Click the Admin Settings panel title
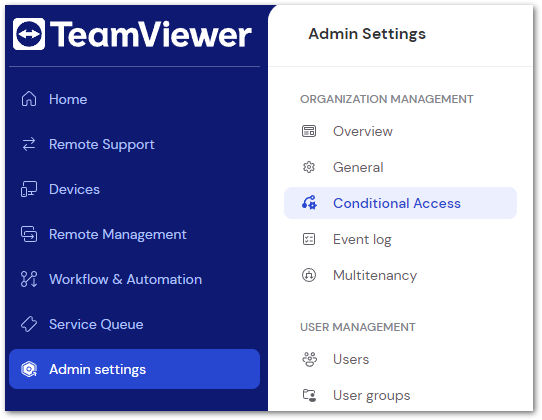542x420 pixels. (x=367, y=34)
